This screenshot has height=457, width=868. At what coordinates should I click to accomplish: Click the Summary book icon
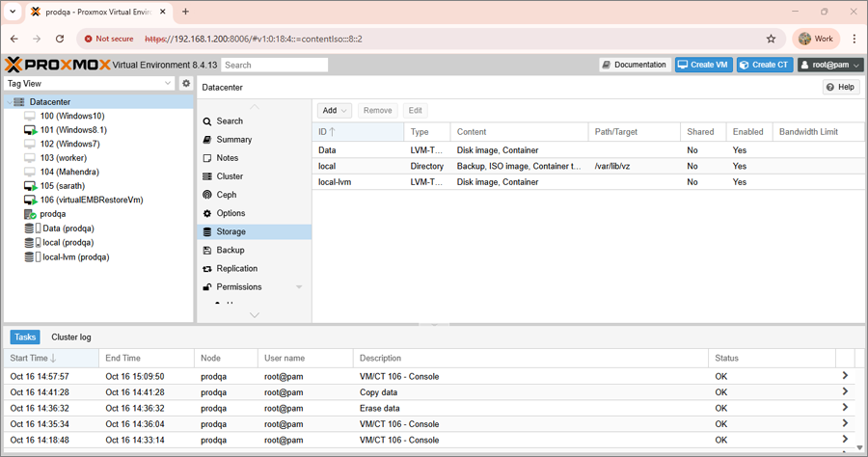(x=207, y=140)
